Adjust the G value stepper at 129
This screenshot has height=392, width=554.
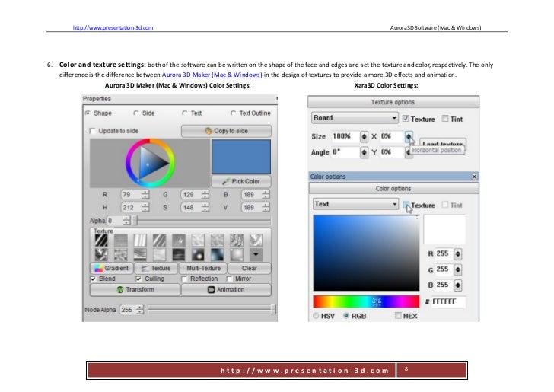pos(205,194)
